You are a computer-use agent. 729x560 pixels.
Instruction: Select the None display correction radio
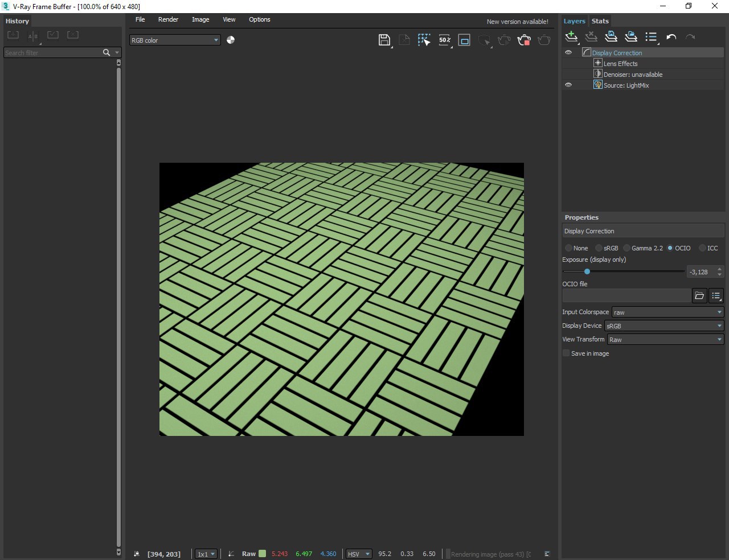click(568, 248)
